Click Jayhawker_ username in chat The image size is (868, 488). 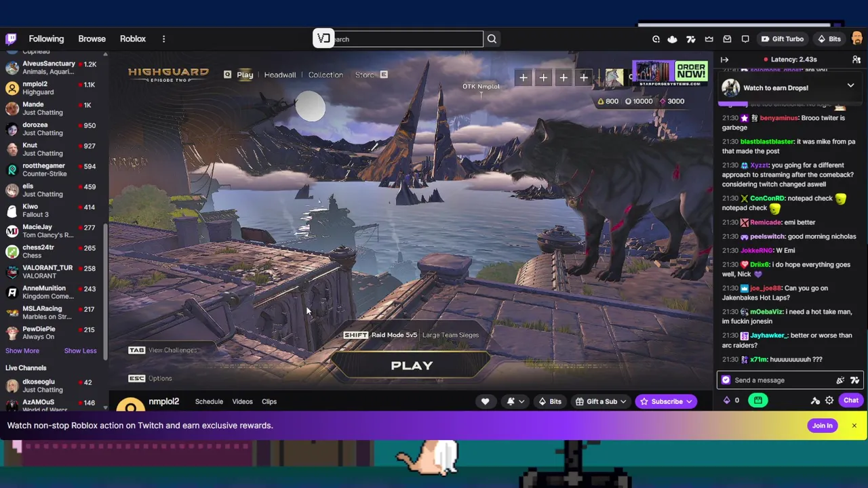[x=770, y=335]
